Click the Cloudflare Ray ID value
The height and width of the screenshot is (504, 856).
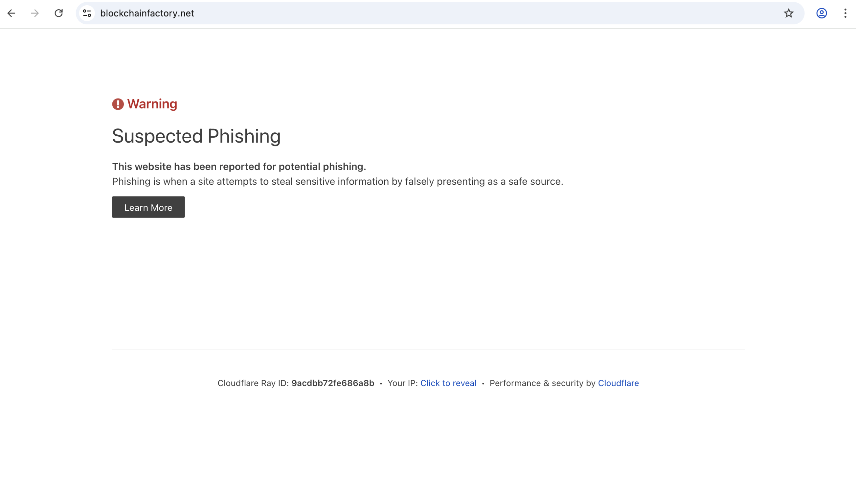click(x=333, y=383)
